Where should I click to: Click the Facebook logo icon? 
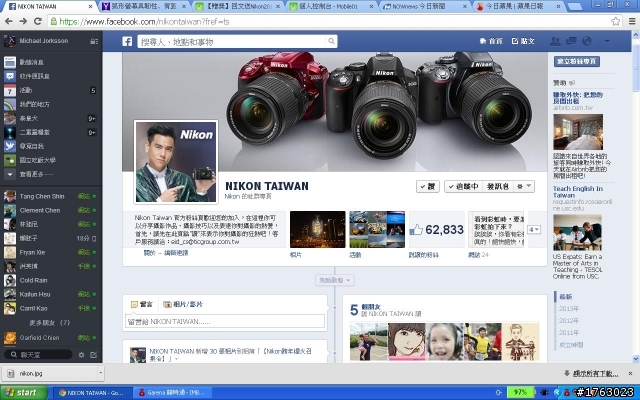tap(127, 41)
